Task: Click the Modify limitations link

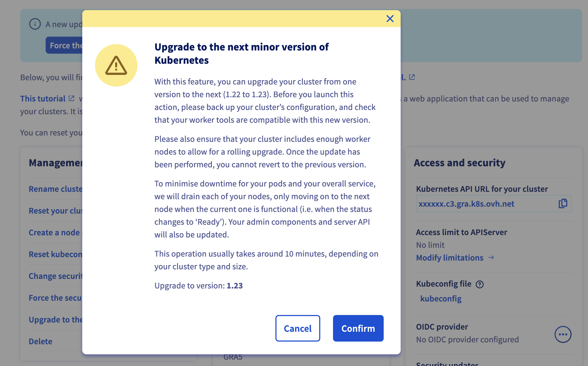Action: pyautogui.click(x=449, y=258)
